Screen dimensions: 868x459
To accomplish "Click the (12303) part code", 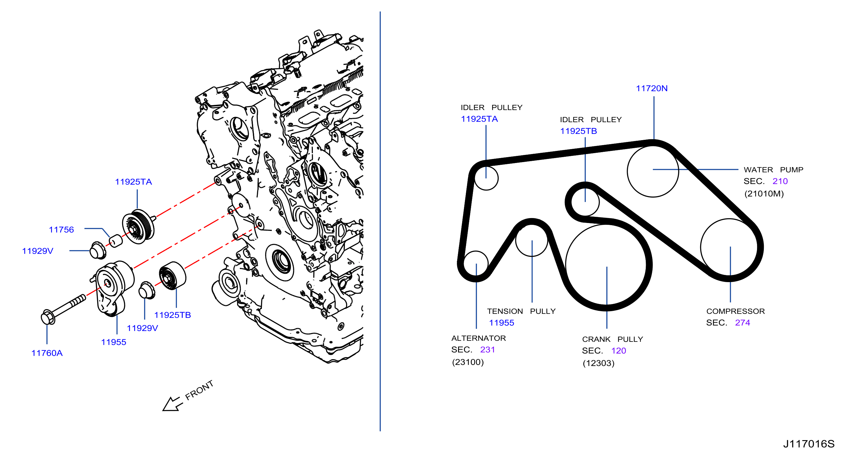I will click(x=598, y=363).
